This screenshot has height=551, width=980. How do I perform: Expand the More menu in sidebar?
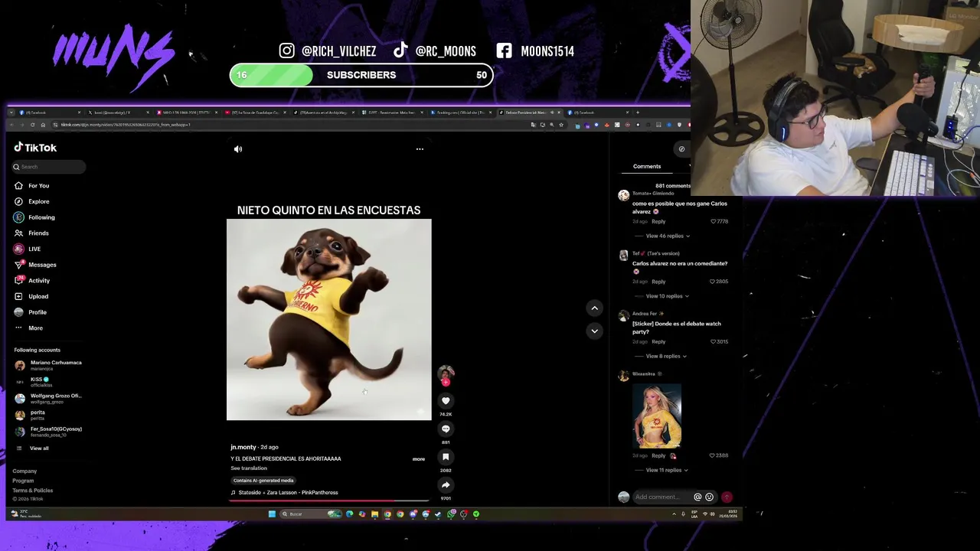pos(28,328)
